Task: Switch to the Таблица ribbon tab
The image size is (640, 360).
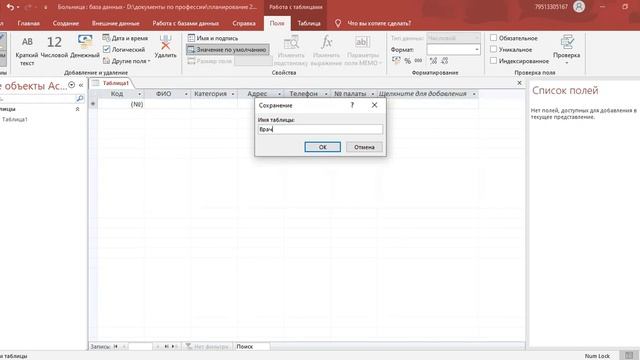Action: pyautogui.click(x=309, y=23)
